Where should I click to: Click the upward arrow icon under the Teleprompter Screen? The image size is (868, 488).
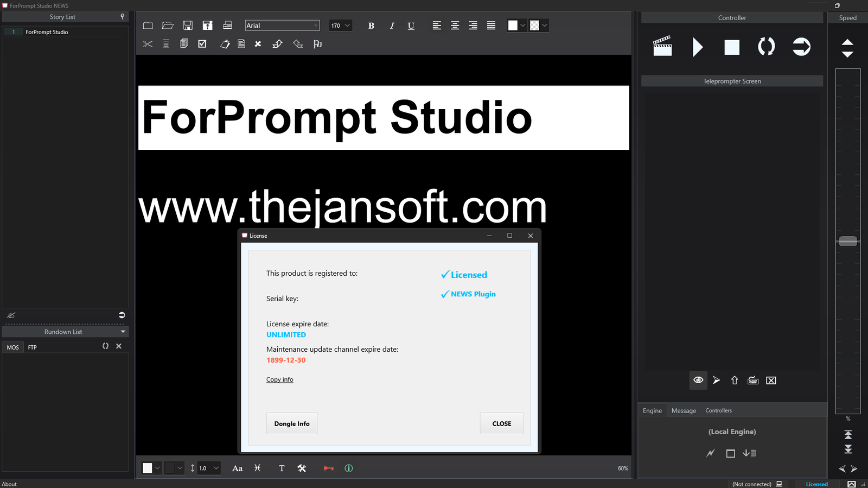pyautogui.click(x=735, y=380)
